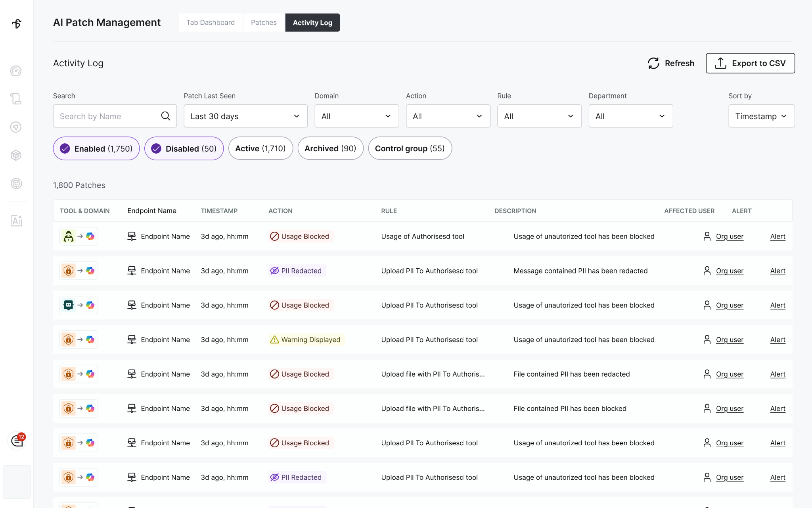Open the first row's Org user link

pyautogui.click(x=730, y=237)
